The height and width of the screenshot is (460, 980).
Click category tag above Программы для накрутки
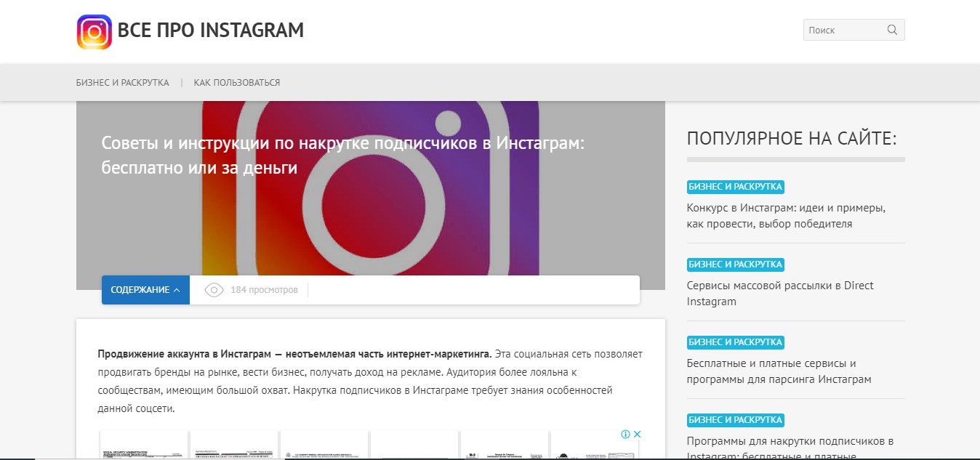coord(736,420)
